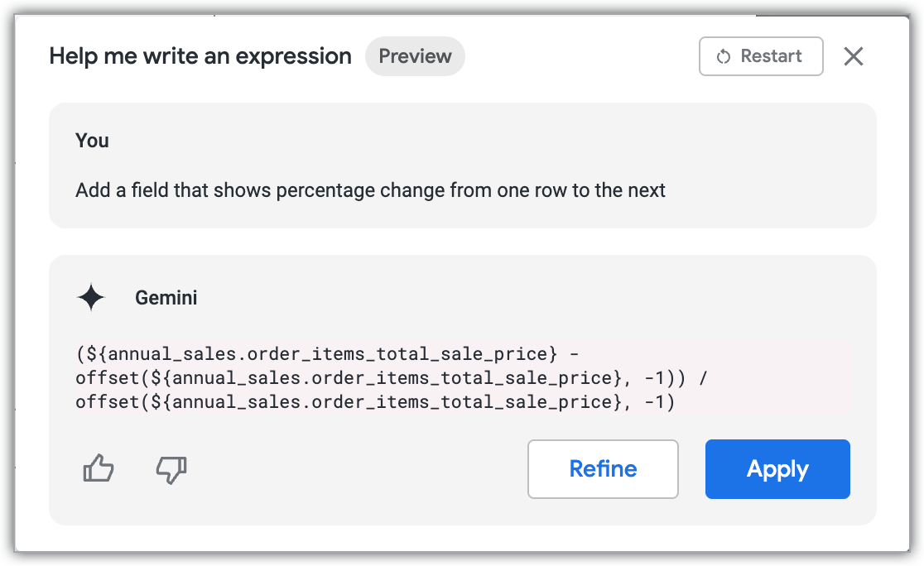The width and height of the screenshot is (924, 566).
Task: Click the circular refresh icon beside Restart
Action: [x=724, y=56]
